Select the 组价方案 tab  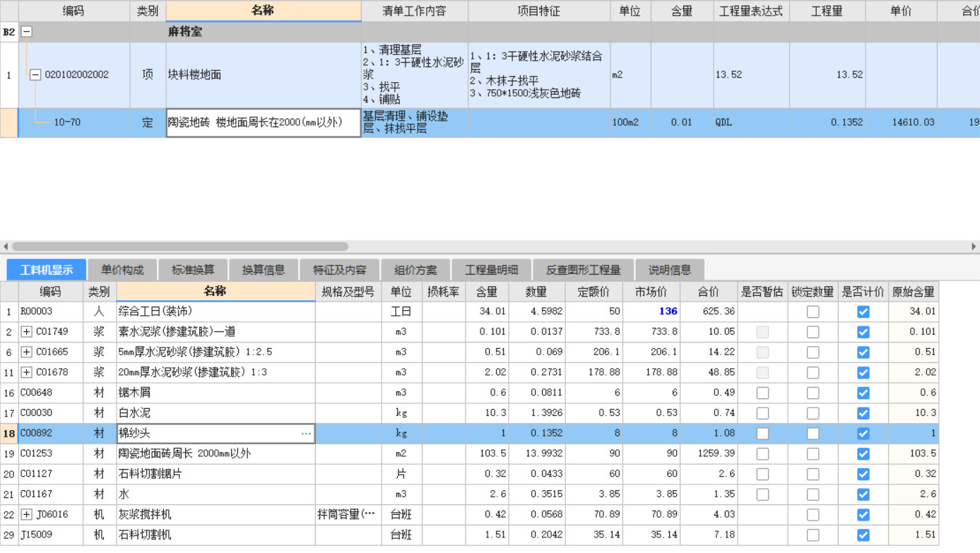tap(415, 270)
